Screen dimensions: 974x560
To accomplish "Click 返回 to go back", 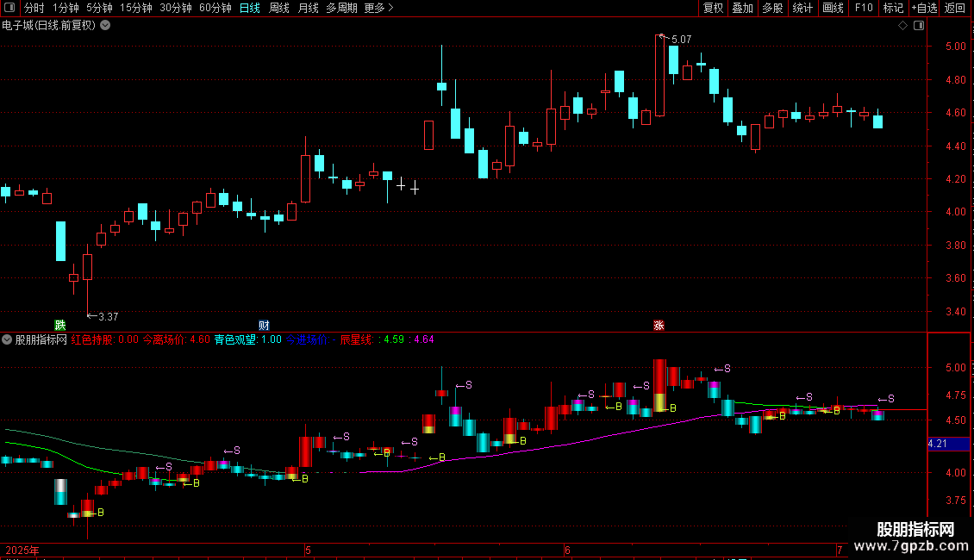I will (x=955, y=8).
